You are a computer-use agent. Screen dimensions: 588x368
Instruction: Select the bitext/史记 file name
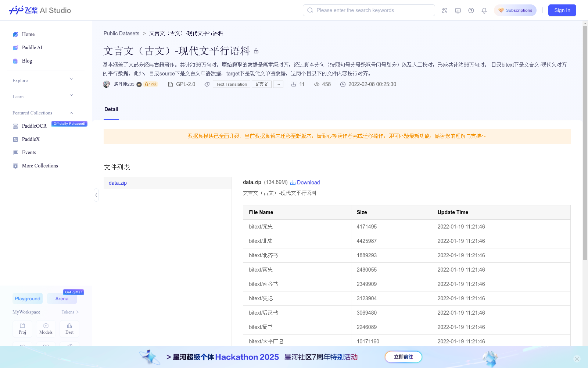(x=261, y=298)
